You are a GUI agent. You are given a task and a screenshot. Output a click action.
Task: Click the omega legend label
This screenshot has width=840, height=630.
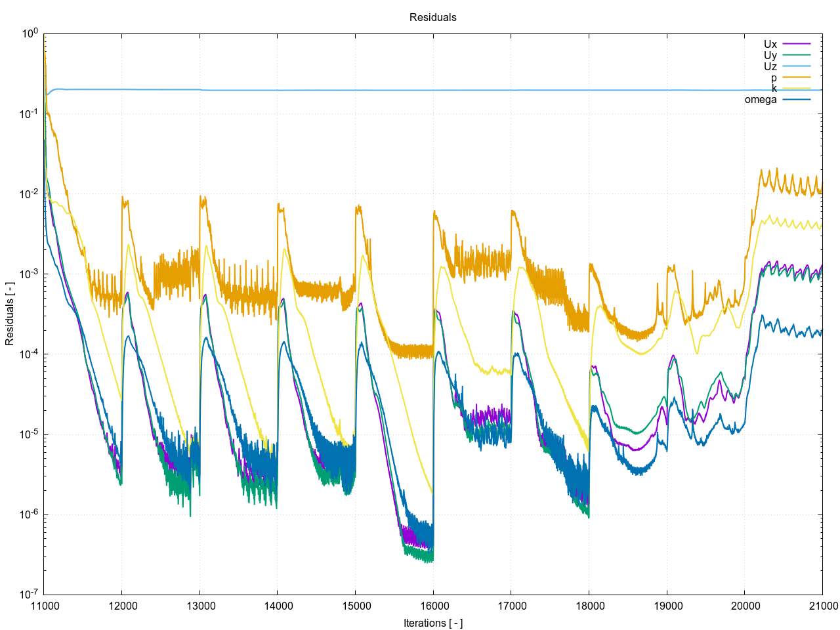pos(760,100)
